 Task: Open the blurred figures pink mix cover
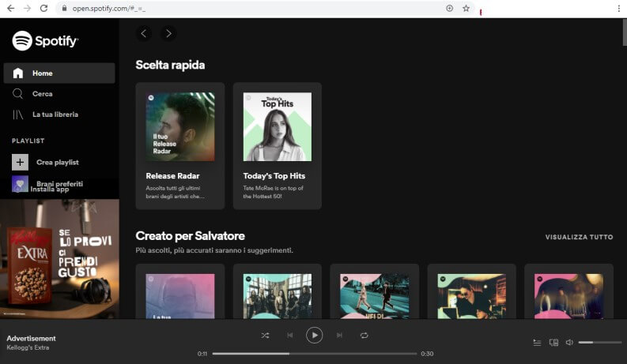point(568,296)
